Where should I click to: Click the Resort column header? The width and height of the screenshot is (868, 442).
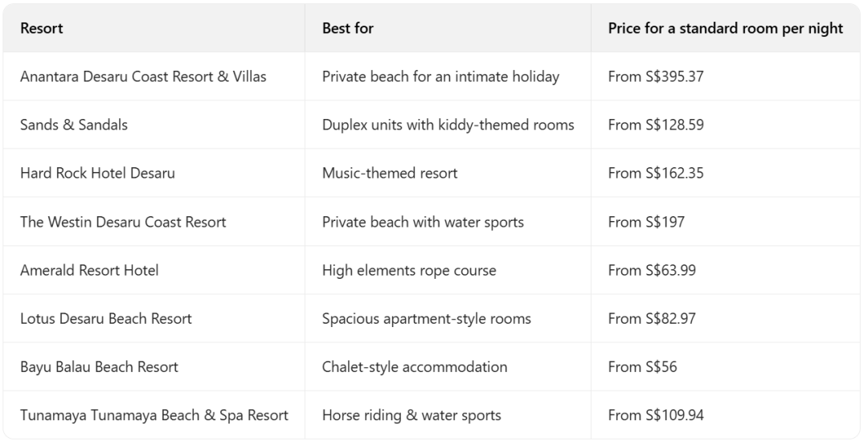click(42, 29)
